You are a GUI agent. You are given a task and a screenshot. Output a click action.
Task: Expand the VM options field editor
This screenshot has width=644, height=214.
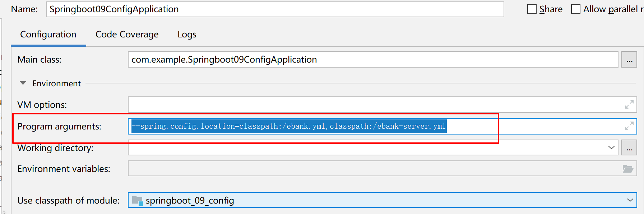click(629, 105)
